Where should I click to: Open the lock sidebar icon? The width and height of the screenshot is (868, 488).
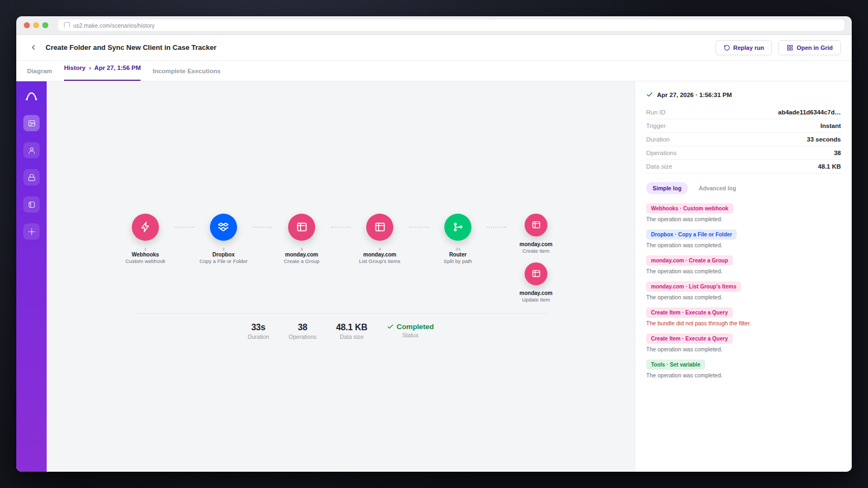[31, 177]
